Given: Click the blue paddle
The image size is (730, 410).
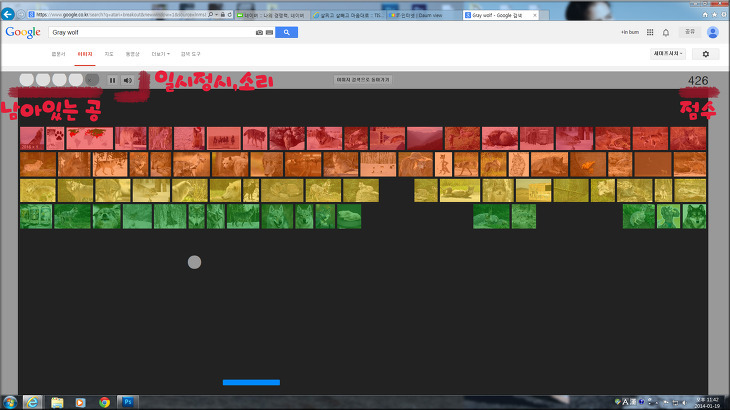Looking at the screenshot, I should pyautogui.click(x=251, y=383).
